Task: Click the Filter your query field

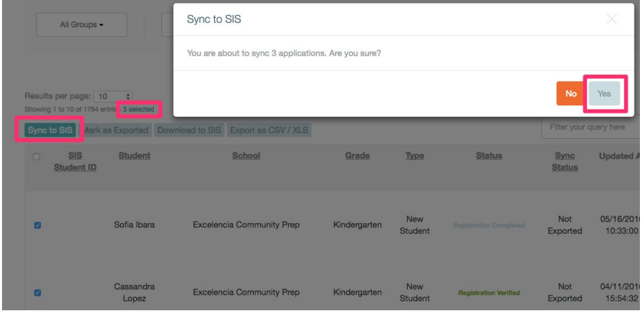Action: pyautogui.click(x=592, y=127)
